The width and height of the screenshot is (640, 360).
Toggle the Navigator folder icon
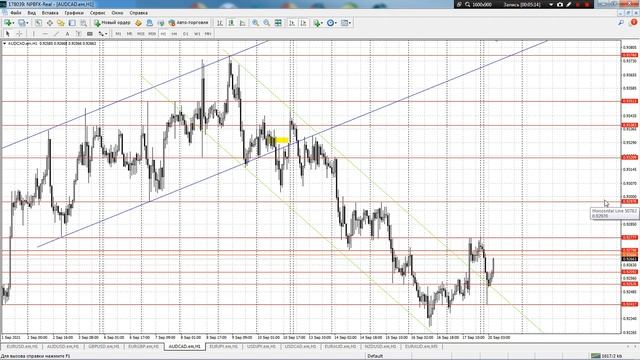click(61, 23)
